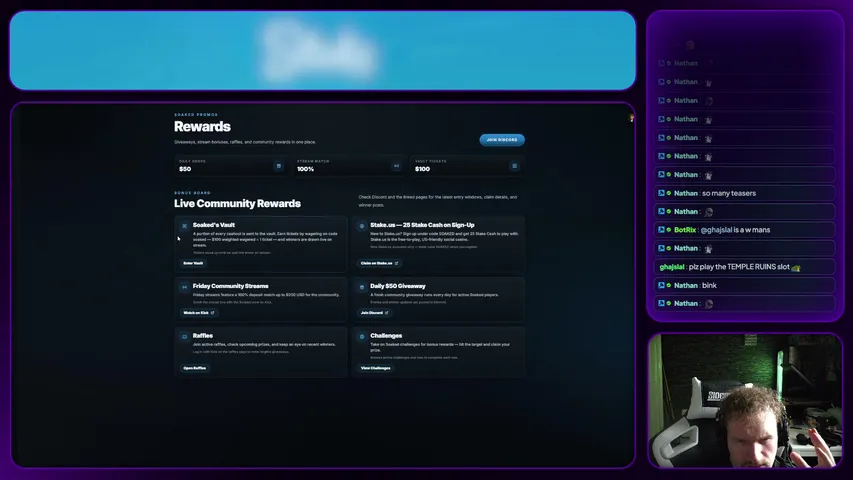Click the blurred blue banner at top
Viewport: 853px width, 480px height.
(x=323, y=50)
